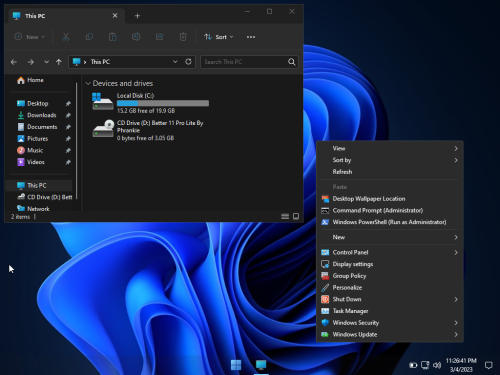
Task: Click the Delete trash icon in toolbar
Action: tap(183, 37)
